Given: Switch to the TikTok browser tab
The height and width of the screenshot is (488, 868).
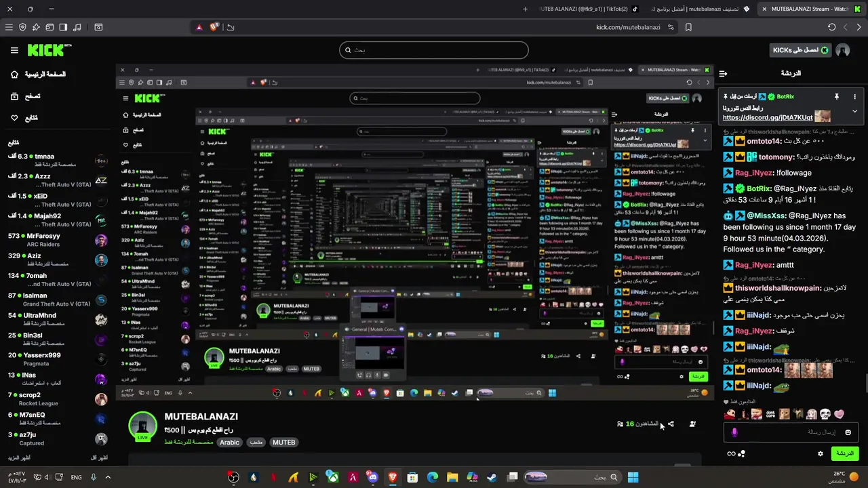Looking at the screenshot, I should point(589,9).
